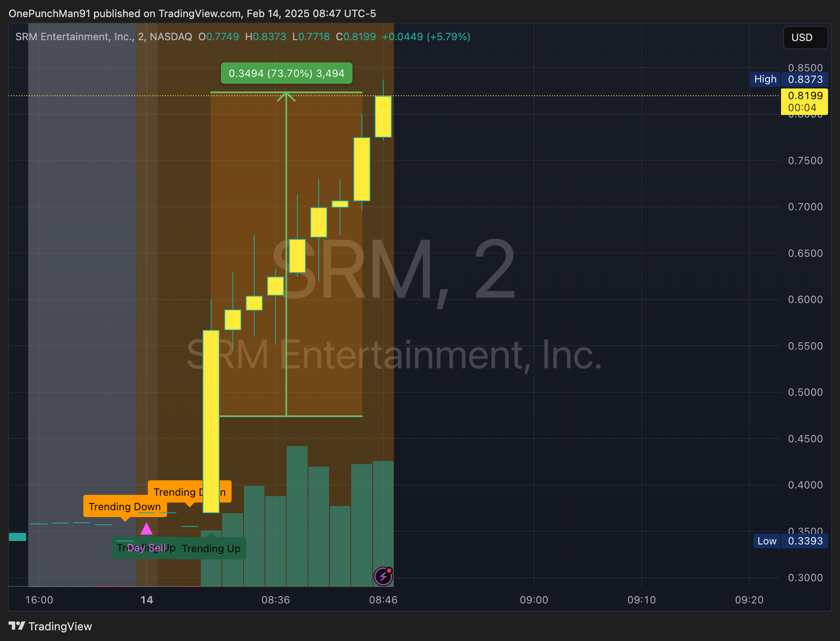Click the Trending Up label below volume

point(211,548)
